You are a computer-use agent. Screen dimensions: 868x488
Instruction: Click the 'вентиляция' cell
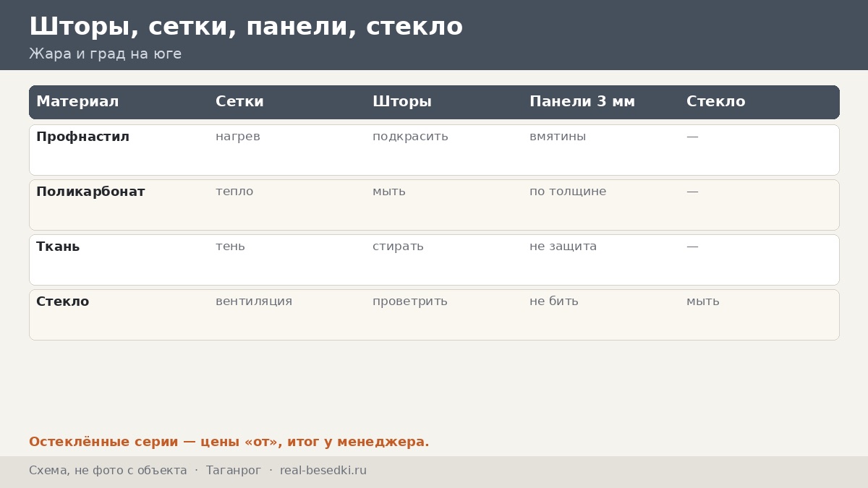tap(254, 301)
